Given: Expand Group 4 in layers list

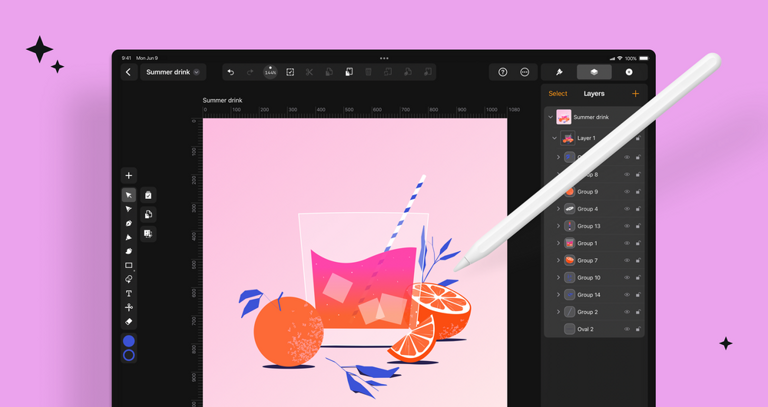Looking at the screenshot, I should point(558,209).
